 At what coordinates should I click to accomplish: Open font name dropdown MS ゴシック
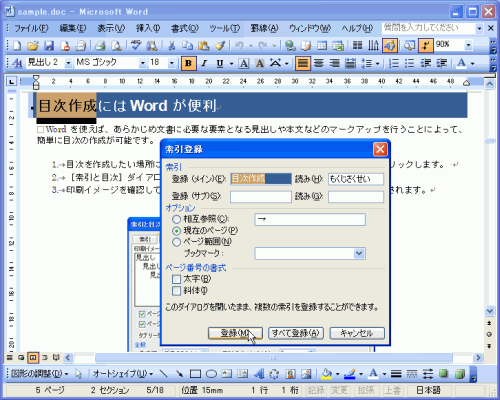tap(142, 63)
